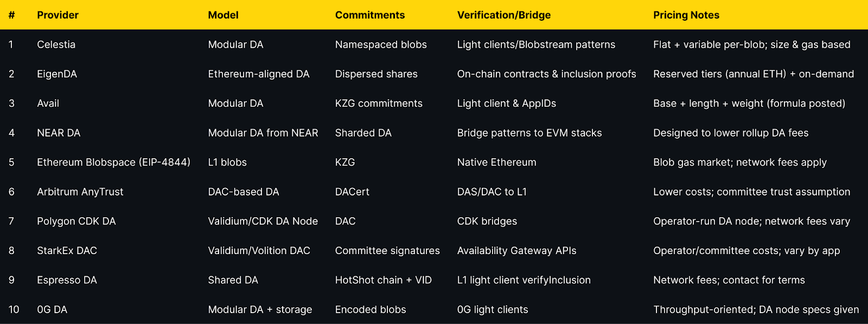Select the Celestia provider cell
Screen dimensions: 868x324
[56, 44]
